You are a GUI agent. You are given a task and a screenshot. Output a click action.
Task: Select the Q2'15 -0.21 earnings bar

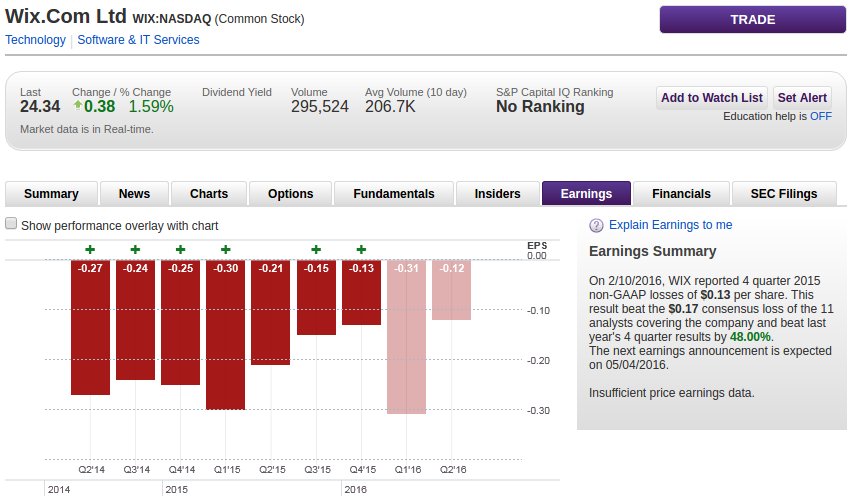(271, 313)
